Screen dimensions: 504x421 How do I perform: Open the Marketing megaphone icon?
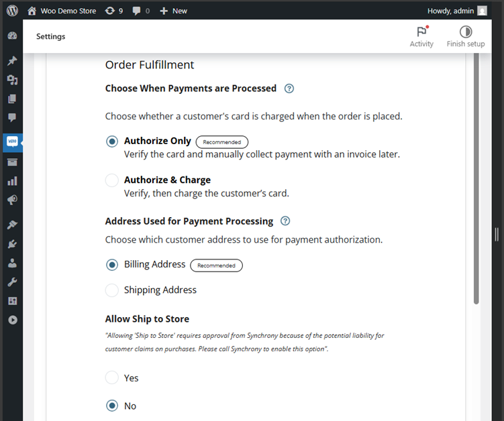(x=12, y=200)
